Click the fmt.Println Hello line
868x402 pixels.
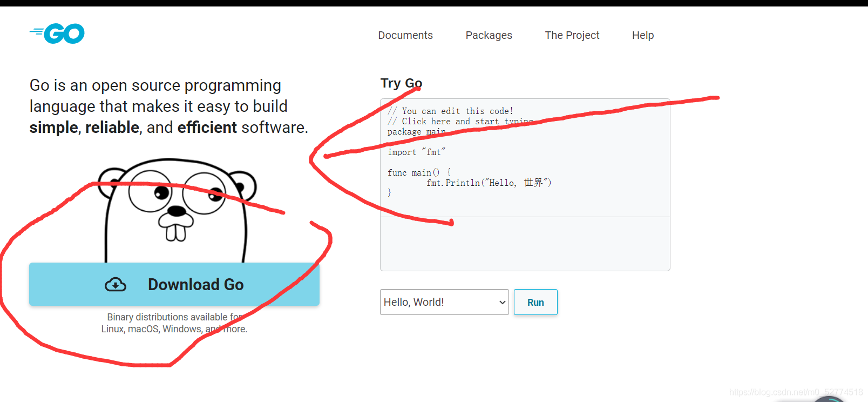tap(489, 183)
